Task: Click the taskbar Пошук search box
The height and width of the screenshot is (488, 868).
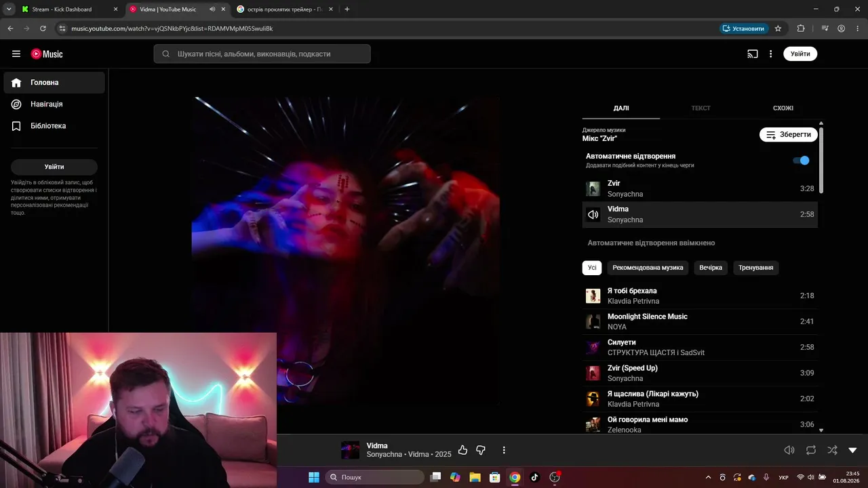Action: [374, 477]
